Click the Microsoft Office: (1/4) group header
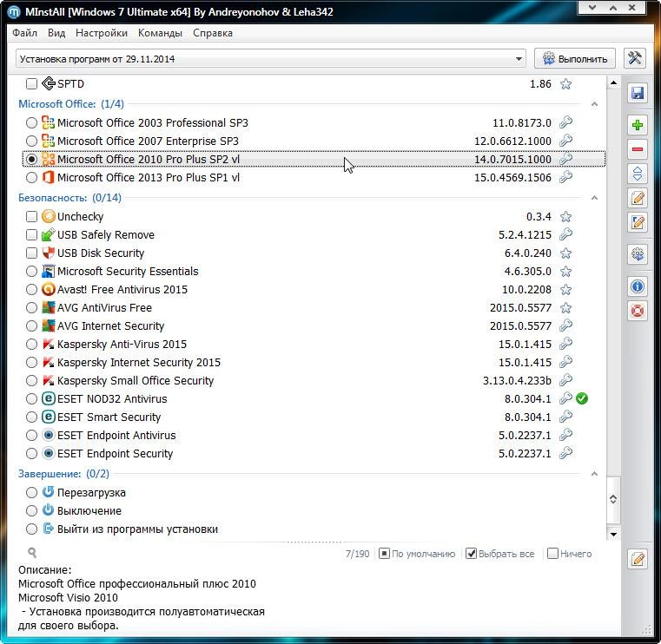Viewport: 661px width, 644px height. tap(71, 104)
